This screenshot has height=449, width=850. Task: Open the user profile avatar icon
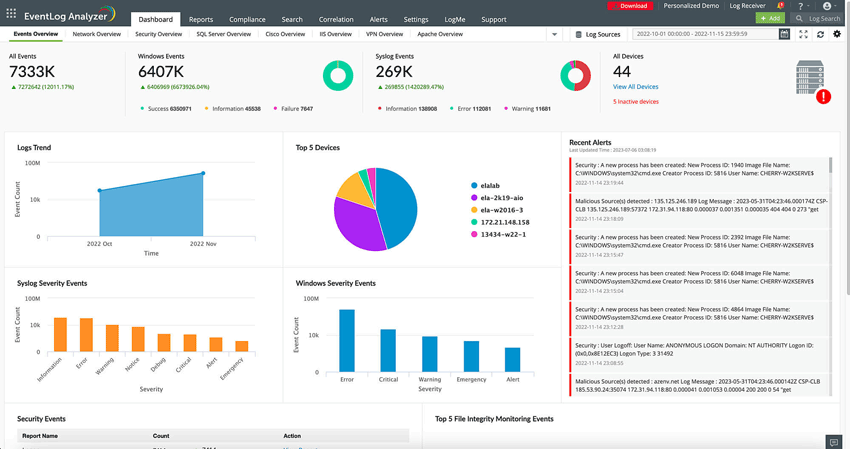827,6
